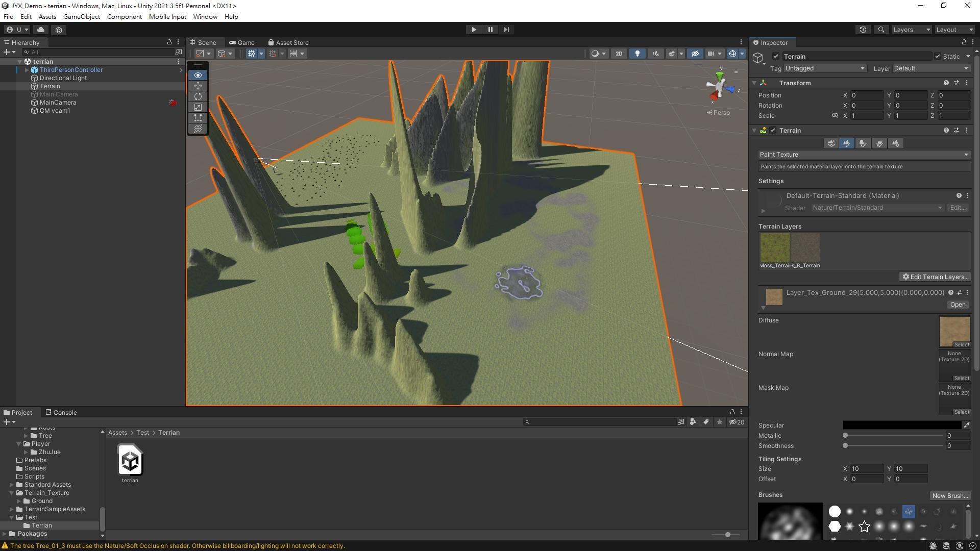Viewport: 980px width, 551px height.
Task: Click the Specular color swatch
Action: pyautogui.click(x=903, y=425)
